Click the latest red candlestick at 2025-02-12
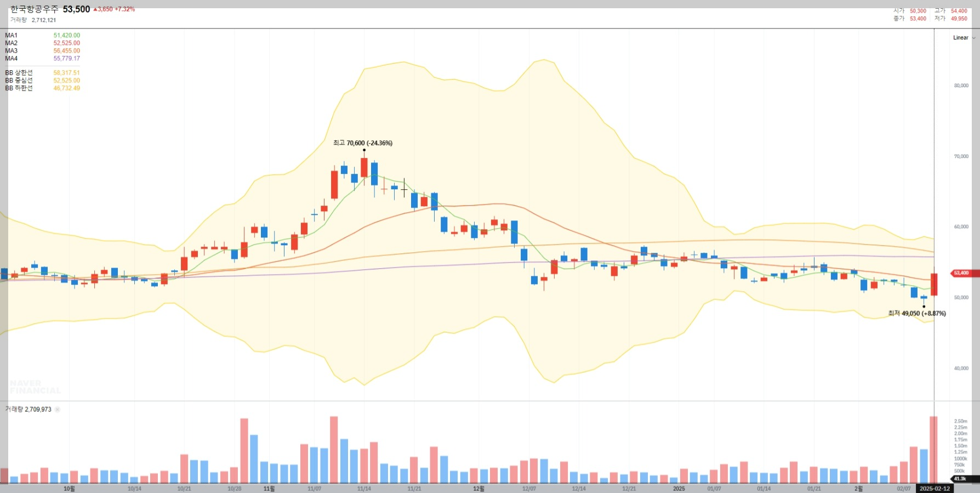Screen dimensions: 980x493 click(934, 284)
